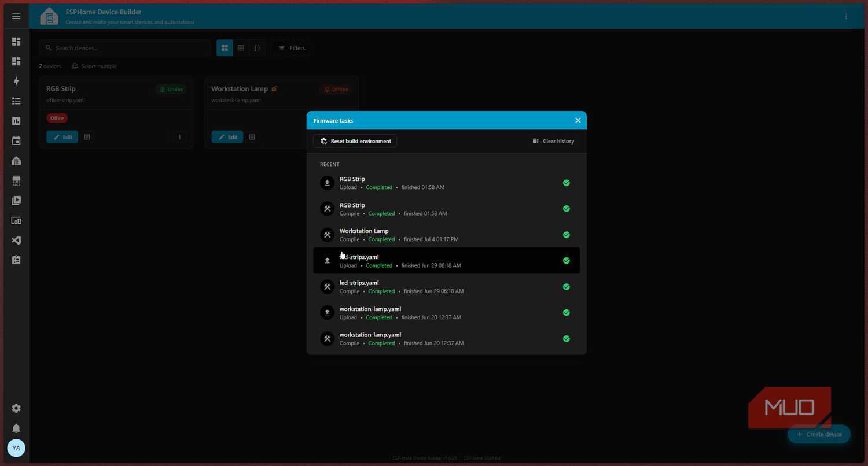868x466 pixels.
Task: Click the office-strip.yaml file name
Action: coord(66,100)
